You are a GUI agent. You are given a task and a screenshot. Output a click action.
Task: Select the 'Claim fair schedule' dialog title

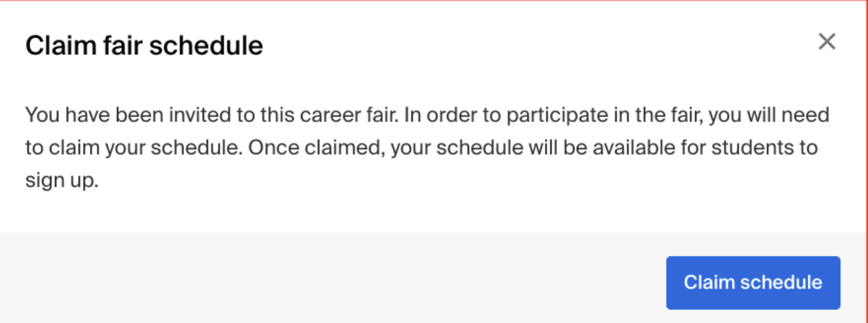coord(144,46)
